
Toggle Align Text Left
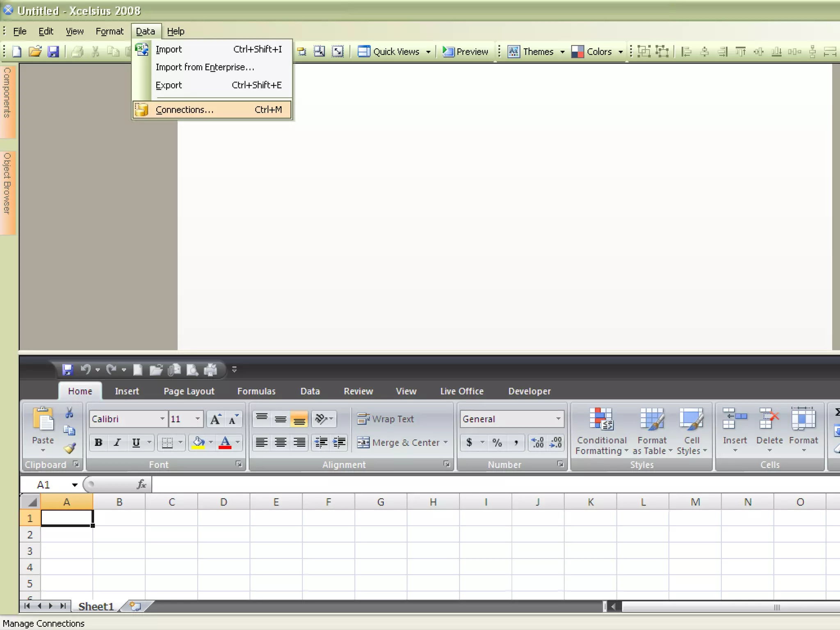point(262,443)
